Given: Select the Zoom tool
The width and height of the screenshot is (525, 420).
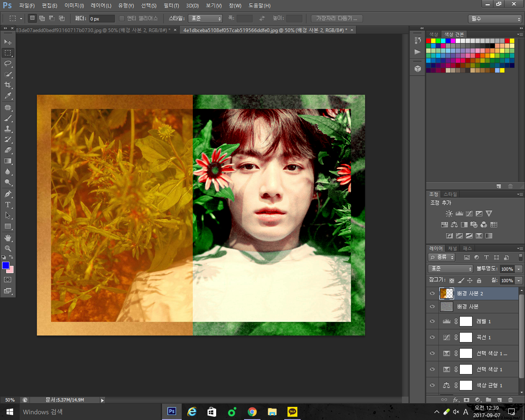Looking at the screenshot, I should point(8,249).
